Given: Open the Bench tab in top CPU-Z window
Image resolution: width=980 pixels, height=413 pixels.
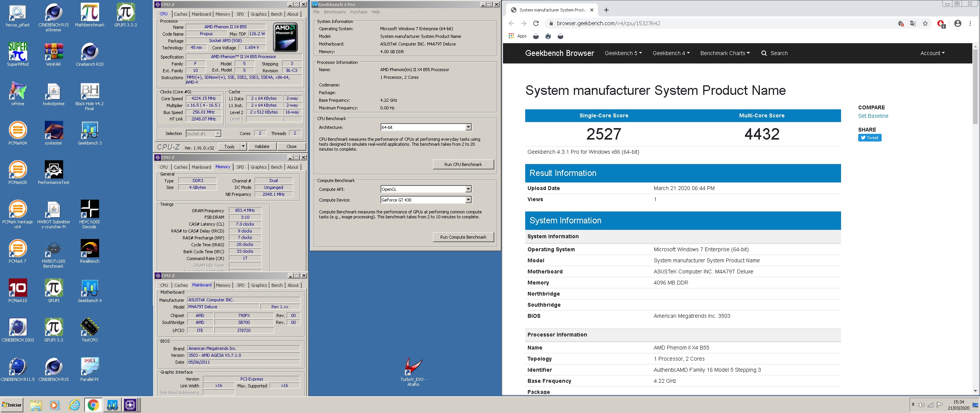Looking at the screenshot, I should 276,14.
